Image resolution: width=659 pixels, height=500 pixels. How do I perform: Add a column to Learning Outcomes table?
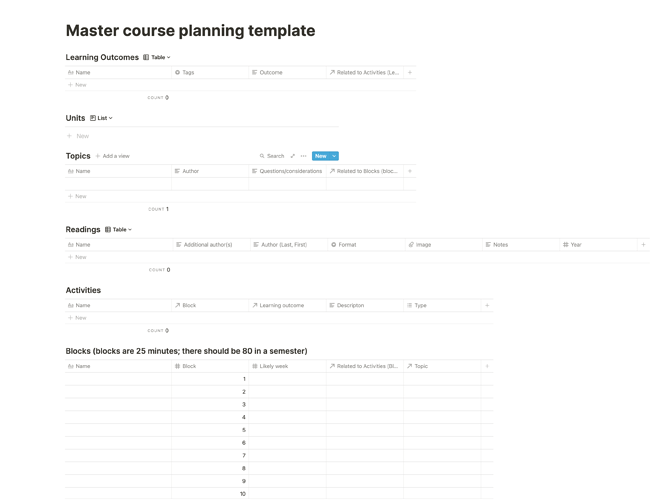click(x=410, y=72)
